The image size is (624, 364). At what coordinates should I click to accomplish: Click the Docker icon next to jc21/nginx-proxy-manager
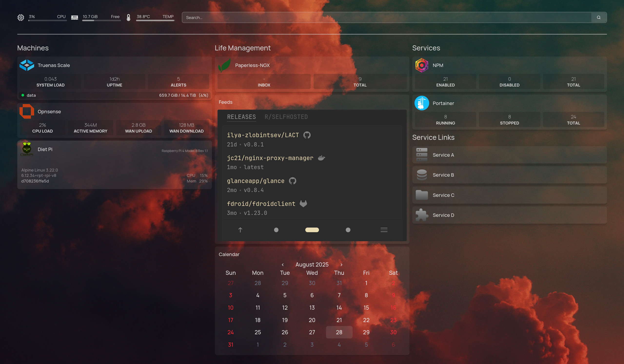(x=321, y=158)
